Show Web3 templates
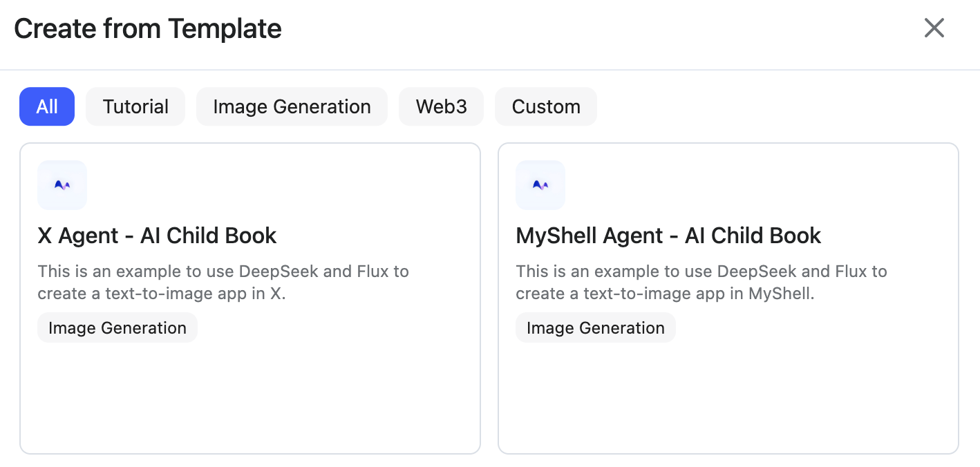Image resolution: width=980 pixels, height=467 pixels. tap(441, 106)
